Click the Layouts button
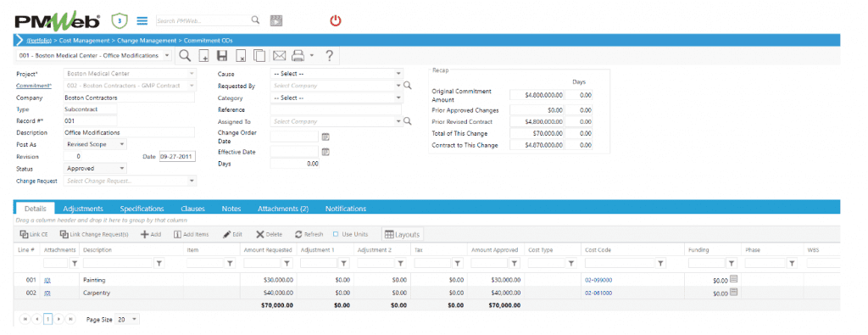 click(x=403, y=234)
